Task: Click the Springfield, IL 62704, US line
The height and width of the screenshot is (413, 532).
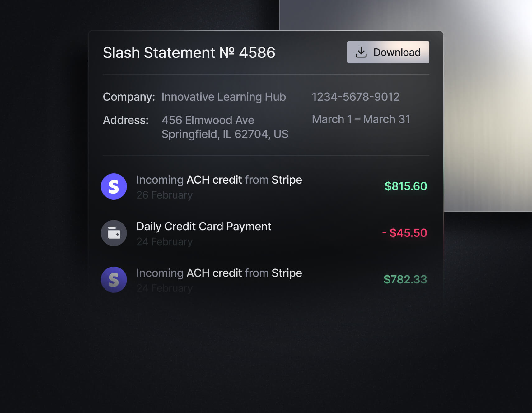Action: click(x=225, y=134)
